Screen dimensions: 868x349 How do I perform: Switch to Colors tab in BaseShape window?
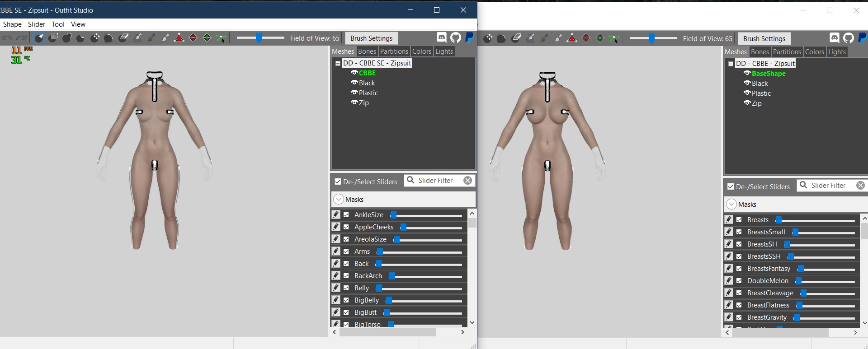coord(815,52)
